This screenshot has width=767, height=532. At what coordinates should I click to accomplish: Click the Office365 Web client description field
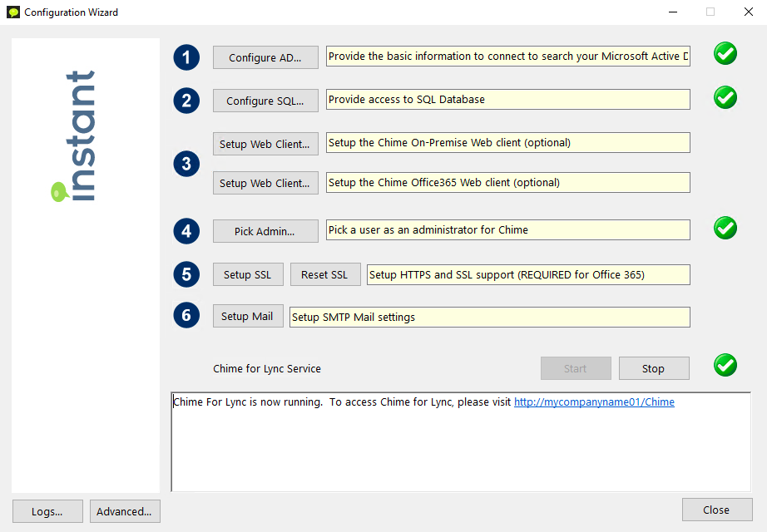pos(508,182)
